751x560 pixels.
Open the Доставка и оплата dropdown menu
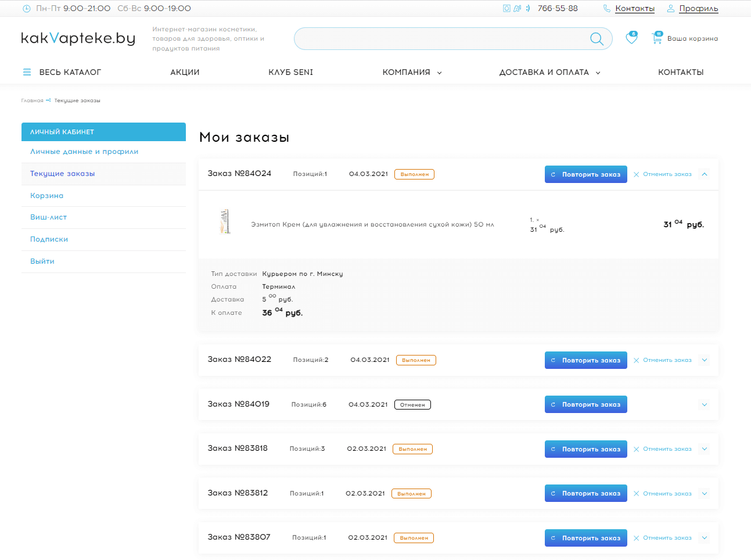549,73
